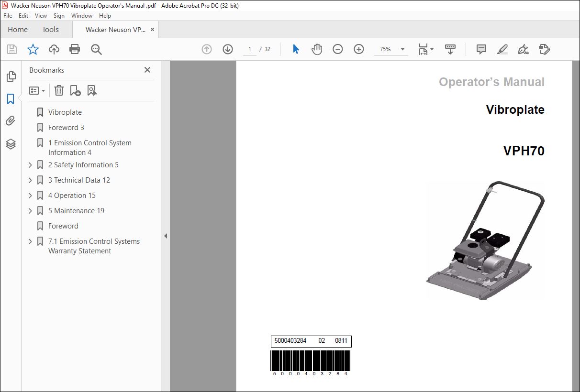
Task: Go to the next page
Action: tap(228, 49)
